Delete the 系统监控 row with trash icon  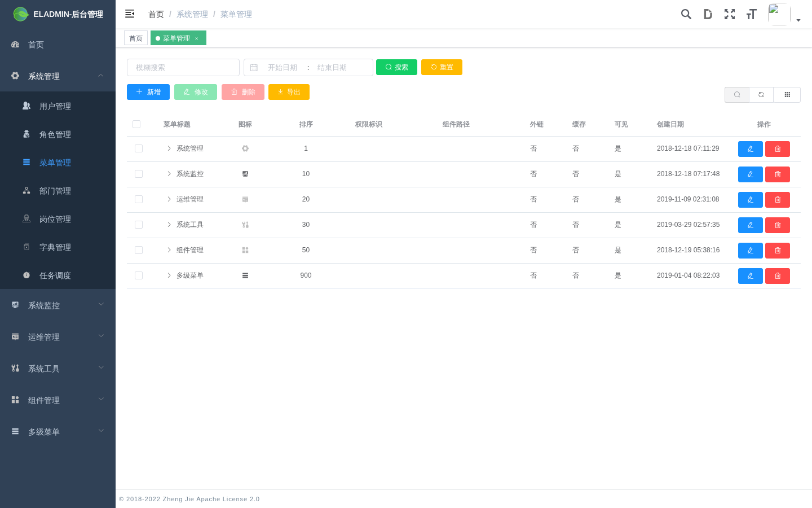[x=778, y=174]
